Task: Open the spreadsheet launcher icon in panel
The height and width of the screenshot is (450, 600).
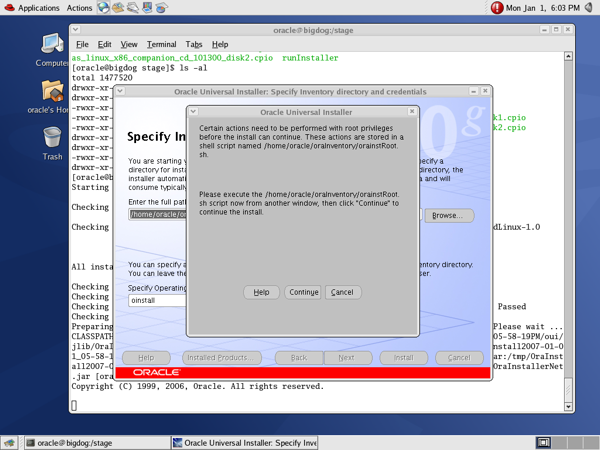Action: point(161,7)
